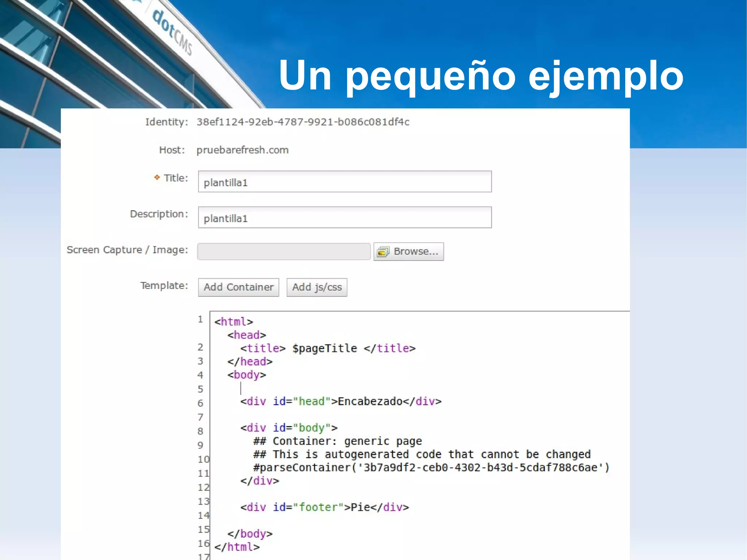Click the closing </body> tag line

tap(250, 534)
